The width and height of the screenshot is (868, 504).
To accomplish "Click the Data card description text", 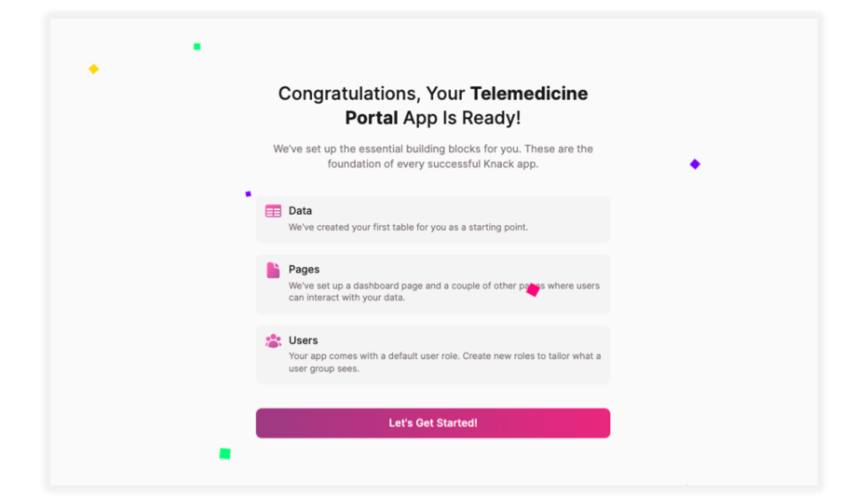I will pos(408,227).
